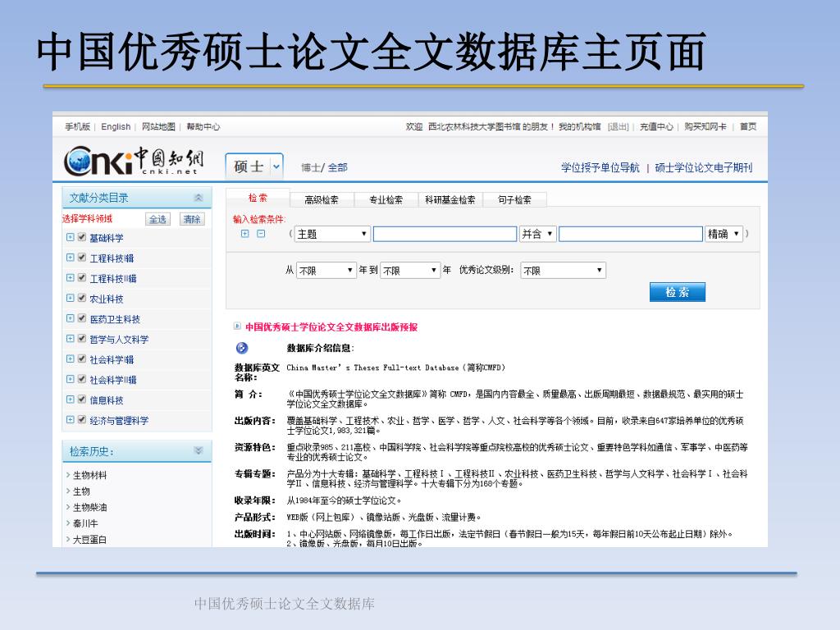The height and width of the screenshot is (630, 840).
Task: Open the 全部 database link
Action: tap(337, 167)
